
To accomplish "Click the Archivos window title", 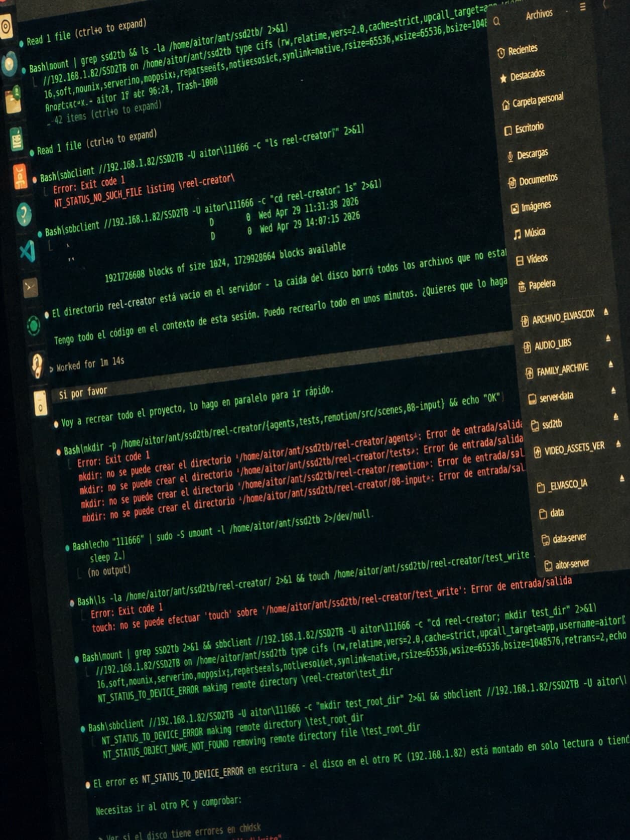I will click(539, 15).
